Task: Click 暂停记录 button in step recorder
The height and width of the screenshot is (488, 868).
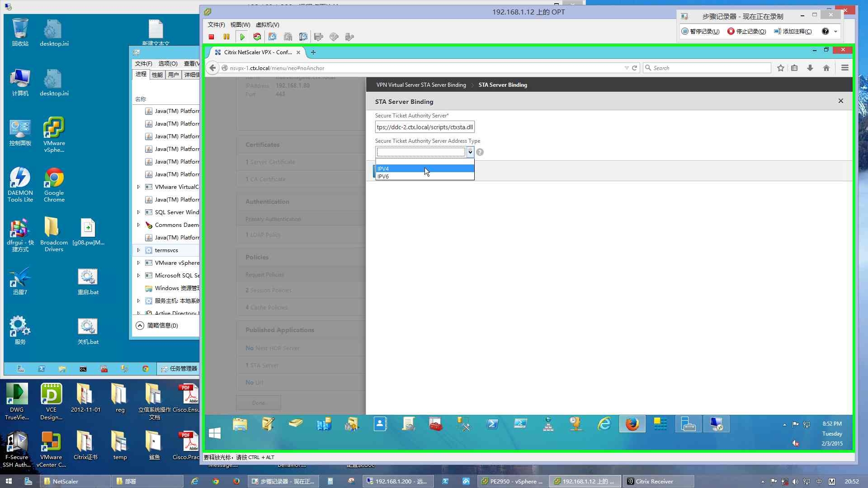Action: point(700,32)
